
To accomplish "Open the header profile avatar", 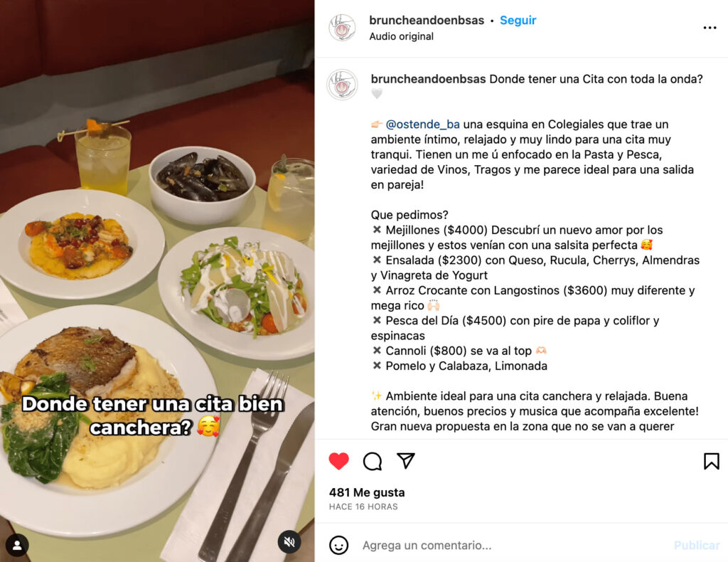I will click(342, 28).
